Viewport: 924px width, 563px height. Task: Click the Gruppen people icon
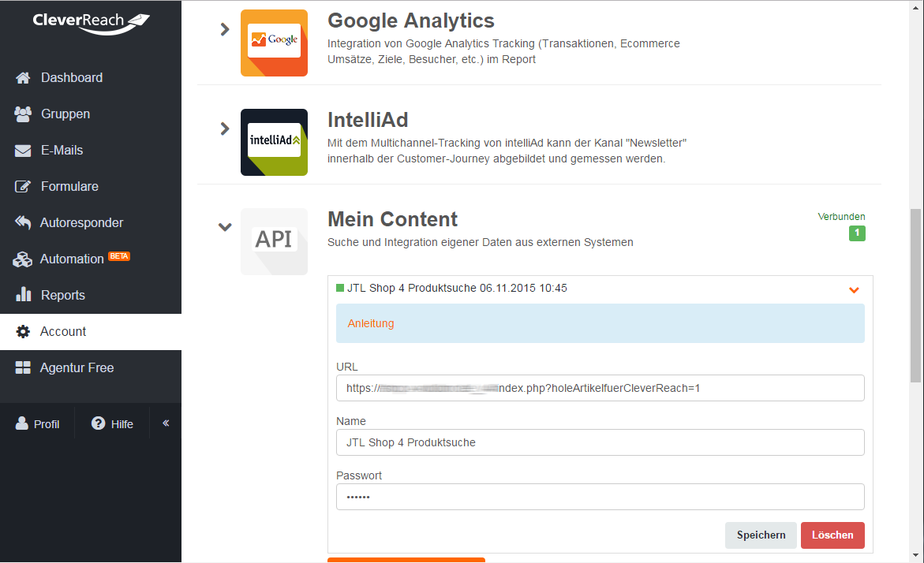pyautogui.click(x=23, y=114)
